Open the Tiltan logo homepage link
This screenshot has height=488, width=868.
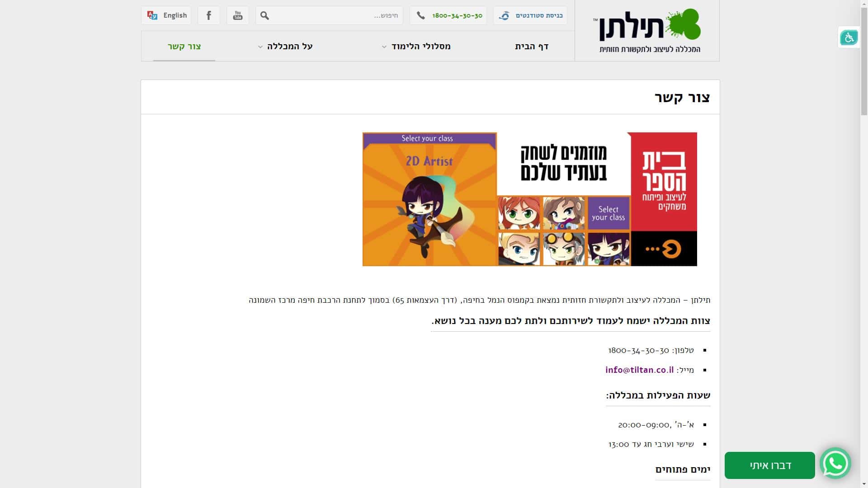click(x=647, y=31)
